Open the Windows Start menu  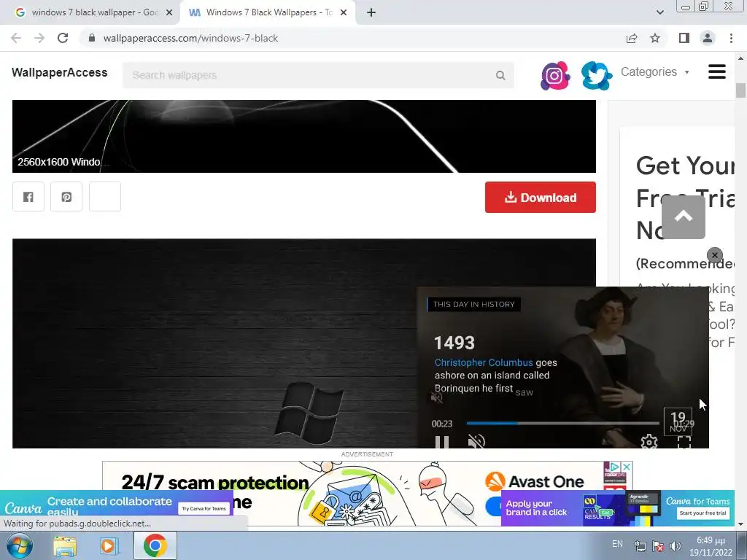coord(19,545)
